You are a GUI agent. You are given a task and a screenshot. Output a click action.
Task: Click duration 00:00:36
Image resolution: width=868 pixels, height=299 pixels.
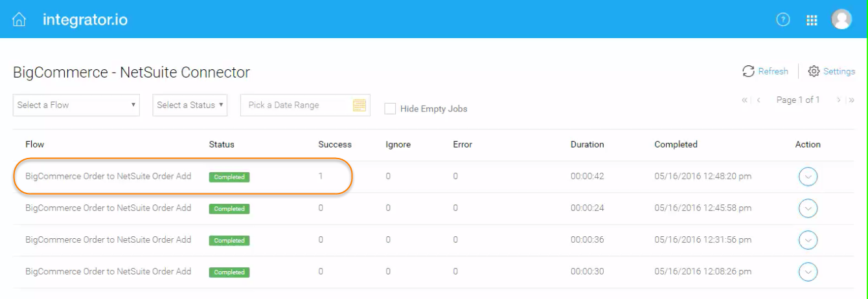(588, 239)
